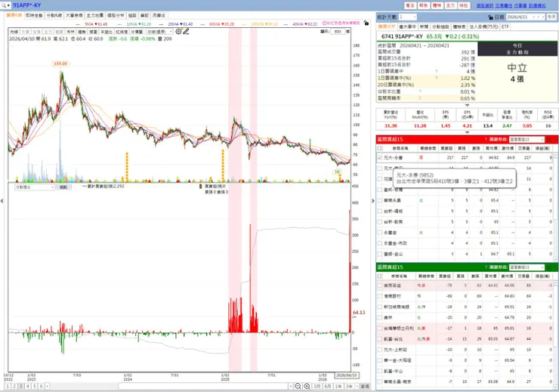Click the 均線 toggle in chart toolbar
The width and height of the screenshot is (559, 392).
coord(14,32)
